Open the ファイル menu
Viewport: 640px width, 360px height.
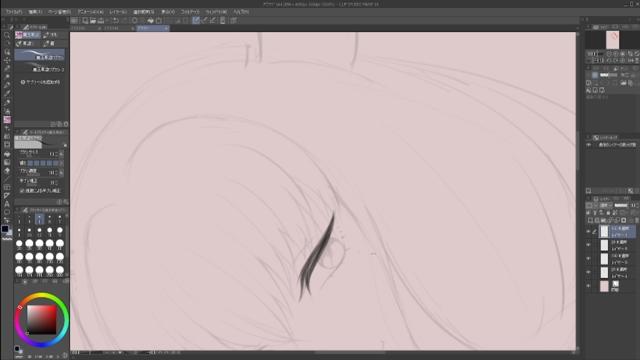pos(14,12)
